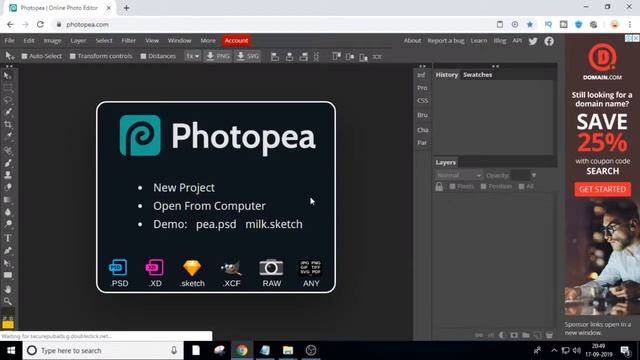Click the add raster mask icon
Viewport: 640px width, 360px height.
[x=514, y=335]
